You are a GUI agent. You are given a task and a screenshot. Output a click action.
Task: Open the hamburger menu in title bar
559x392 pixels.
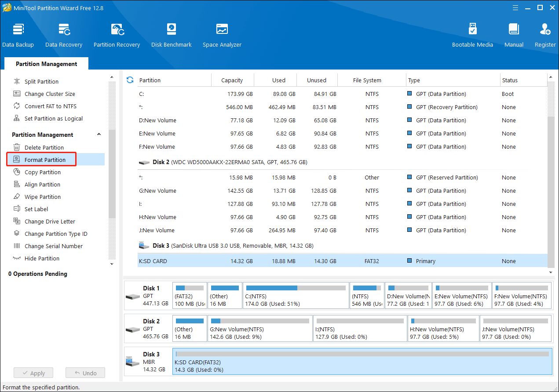515,7
